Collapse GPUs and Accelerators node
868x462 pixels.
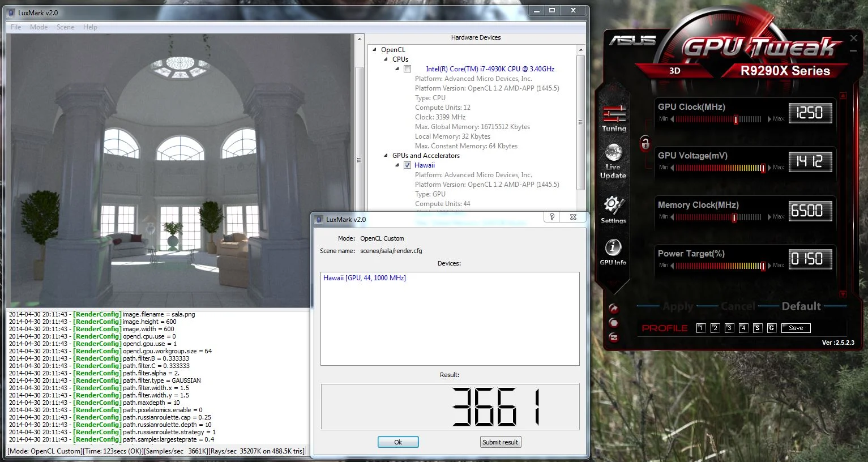pos(386,156)
